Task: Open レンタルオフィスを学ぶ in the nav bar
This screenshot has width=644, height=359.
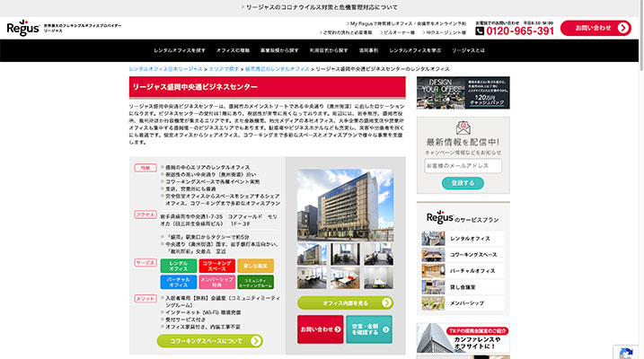Action: point(415,50)
